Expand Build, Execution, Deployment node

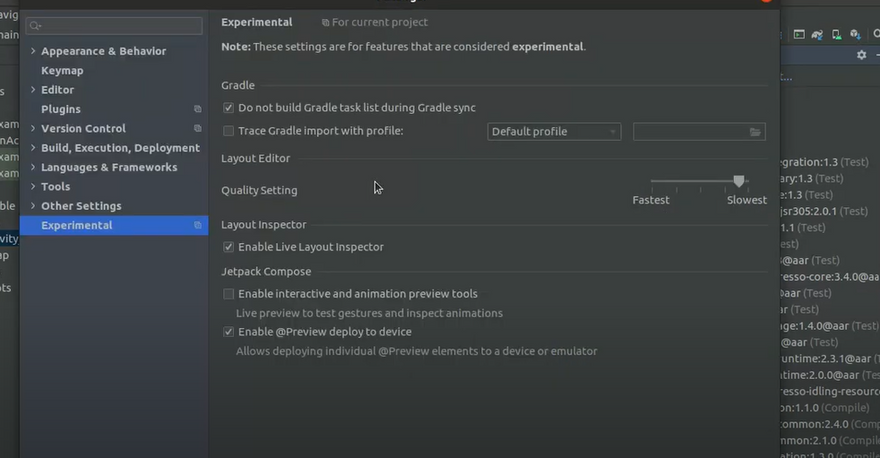33,148
